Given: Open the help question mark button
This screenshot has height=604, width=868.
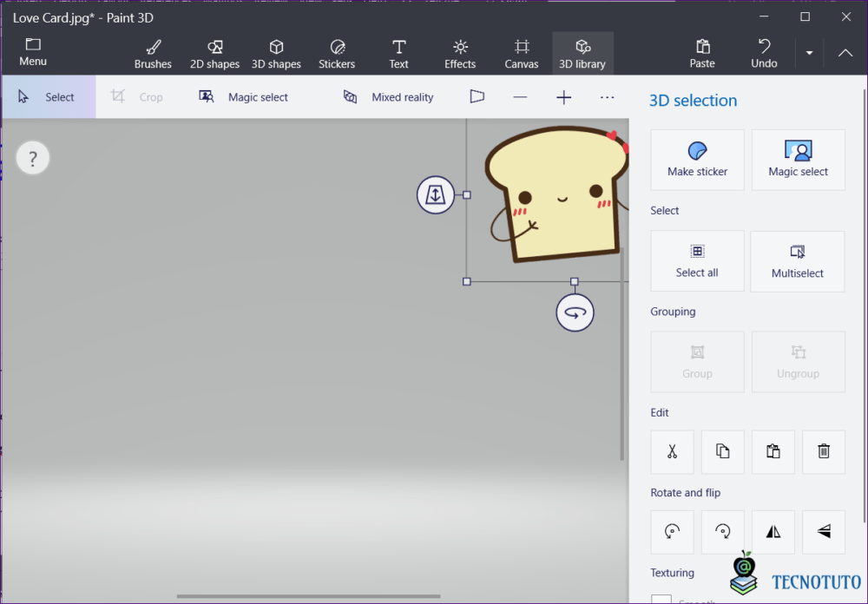Looking at the screenshot, I should (33, 158).
